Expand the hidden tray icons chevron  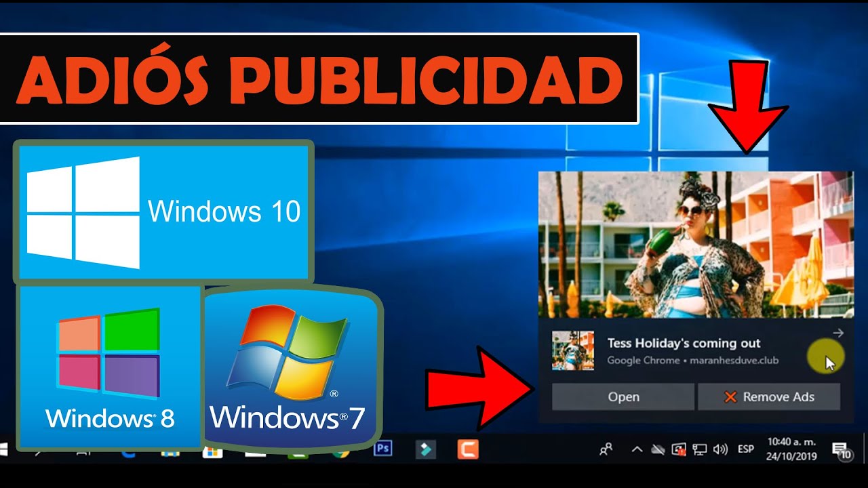pos(637,449)
